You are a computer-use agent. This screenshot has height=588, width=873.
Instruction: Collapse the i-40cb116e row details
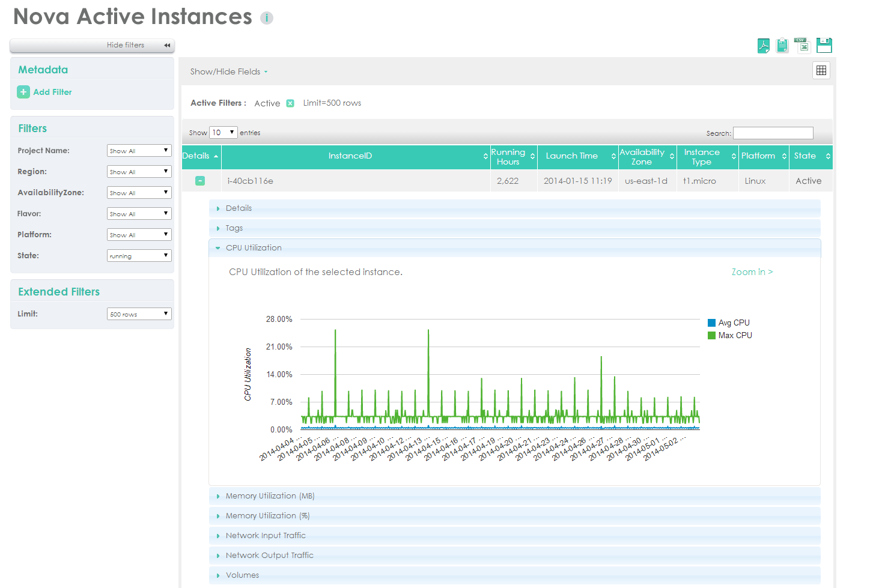(200, 181)
